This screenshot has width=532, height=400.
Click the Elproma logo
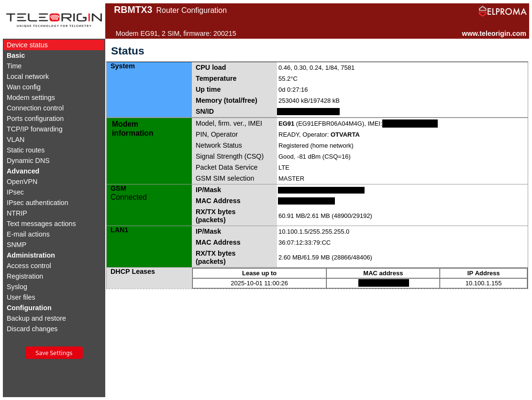pyautogui.click(x=502, y=11)
